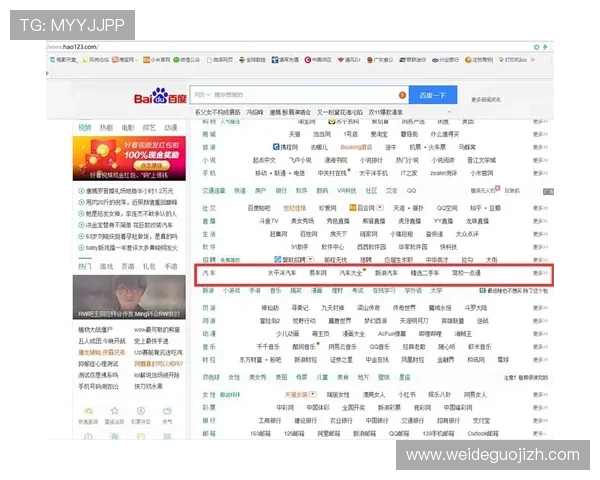Open the 去哪儿 link
The height and width of the screenshot is (480, 600).
click(x=319, y=147)
